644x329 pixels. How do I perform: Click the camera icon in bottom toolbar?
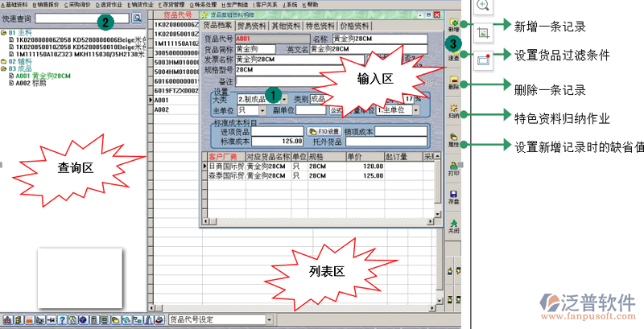tap(40, 320)
